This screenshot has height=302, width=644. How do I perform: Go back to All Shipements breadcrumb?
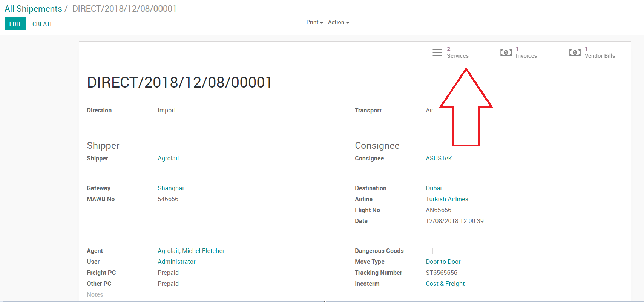[33, 9]
